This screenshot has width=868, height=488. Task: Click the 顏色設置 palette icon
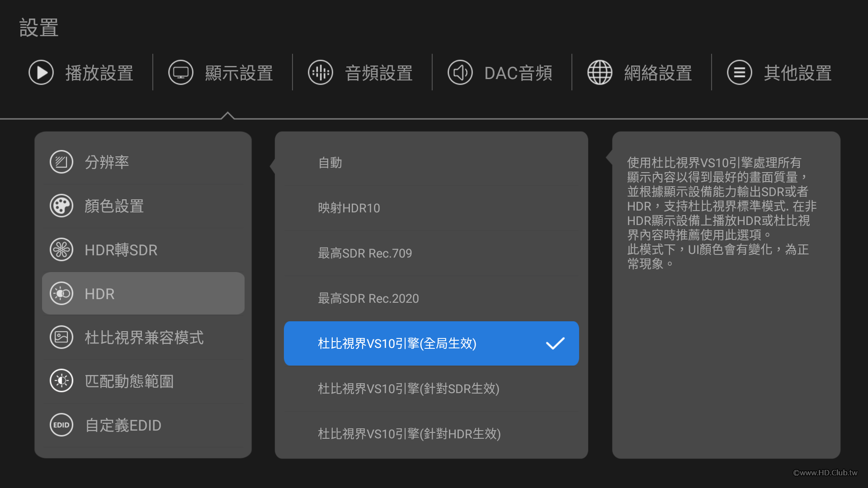click(61, 206)
